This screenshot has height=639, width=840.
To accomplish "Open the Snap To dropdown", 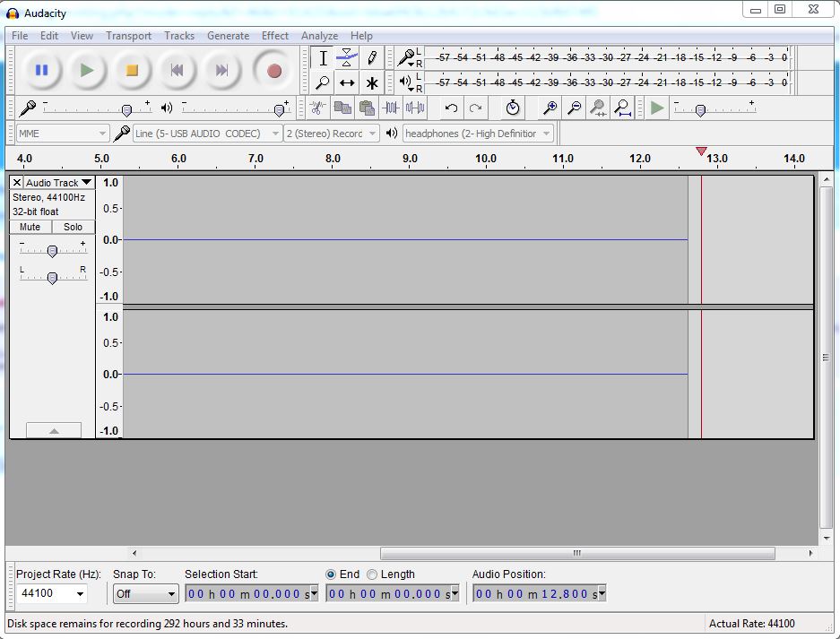I will pyautogui.click(x=145, y=594).
